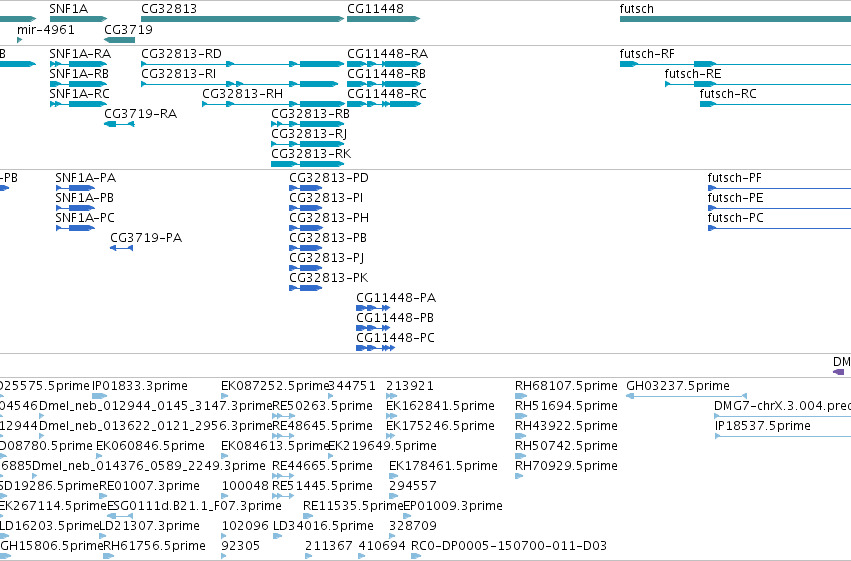
Task: Click protein CG32813-PB
Action: (306, 248)
